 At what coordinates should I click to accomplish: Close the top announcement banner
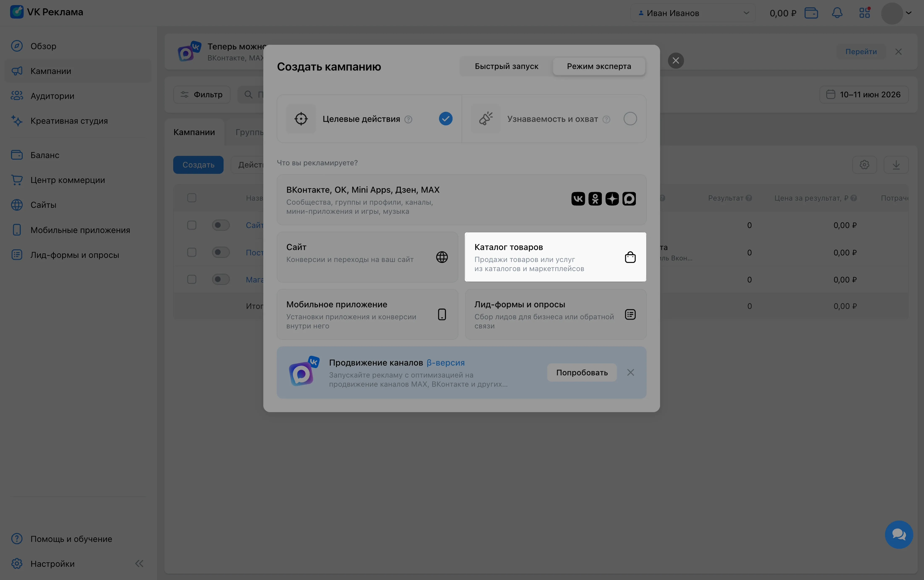898,51
